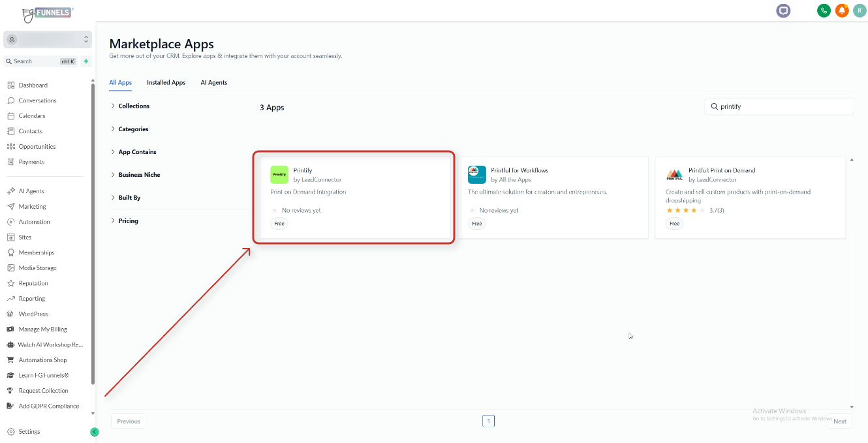Click the Previous page button
Screen dimensions: 868x443
tap(129, 421)
